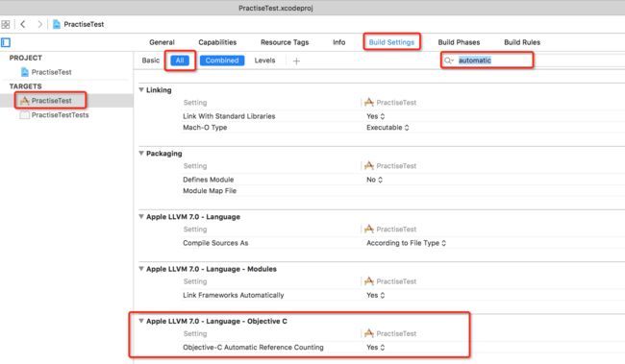Image resolution: width=625 pixels, height=364 pixels.
Task: Click the Linking section title
Action: [x=159, y=90]
